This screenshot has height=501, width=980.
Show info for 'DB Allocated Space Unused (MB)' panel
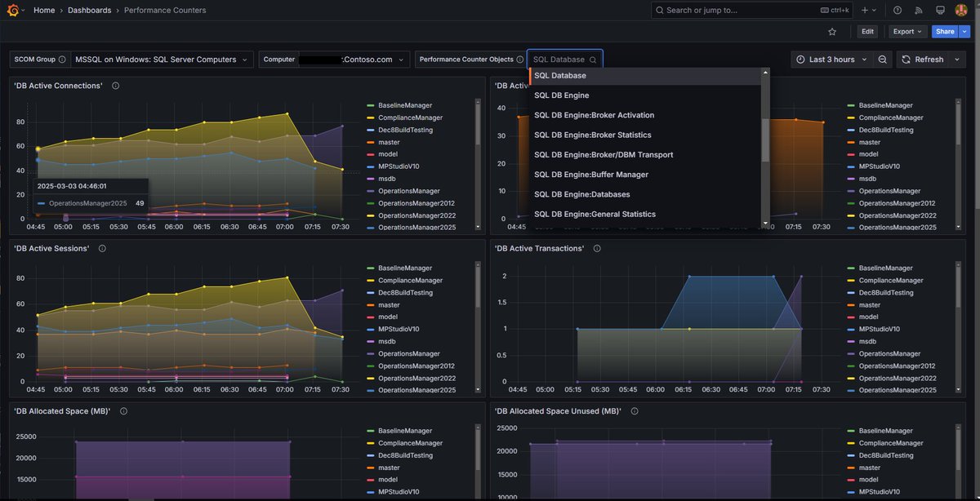635,411
